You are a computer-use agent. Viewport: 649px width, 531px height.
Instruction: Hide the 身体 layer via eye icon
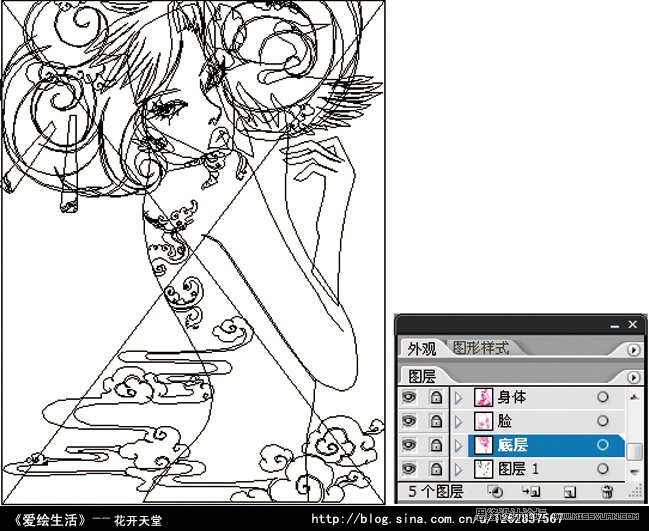409,397
